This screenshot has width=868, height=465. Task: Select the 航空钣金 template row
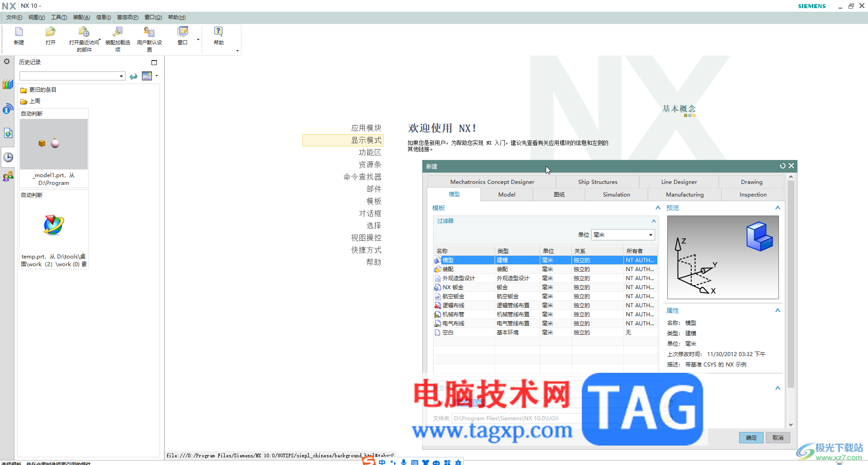[x=545, y=296]
